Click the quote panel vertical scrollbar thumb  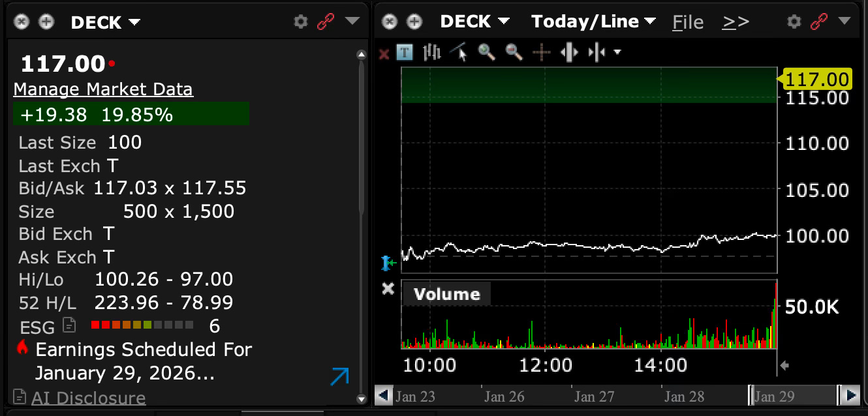click(362, 137)
